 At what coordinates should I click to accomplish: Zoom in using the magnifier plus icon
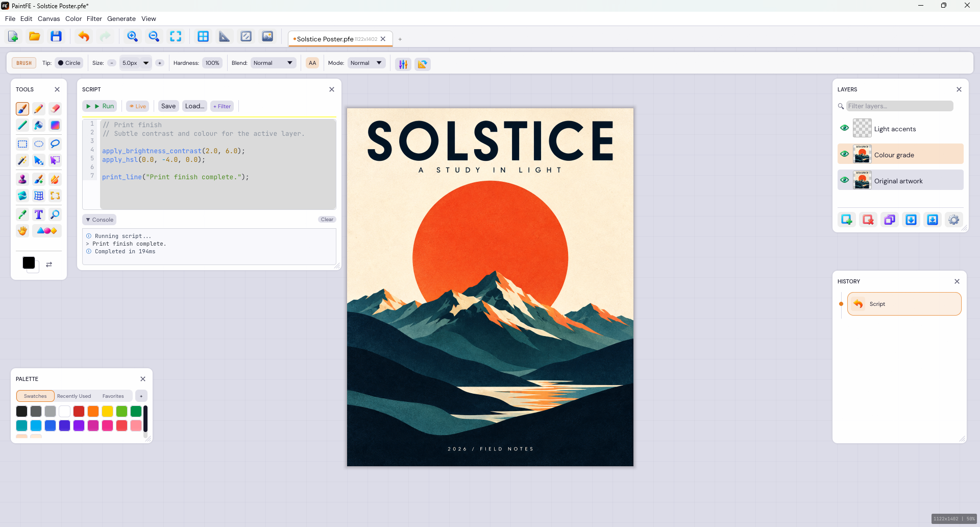coord(132,36)
